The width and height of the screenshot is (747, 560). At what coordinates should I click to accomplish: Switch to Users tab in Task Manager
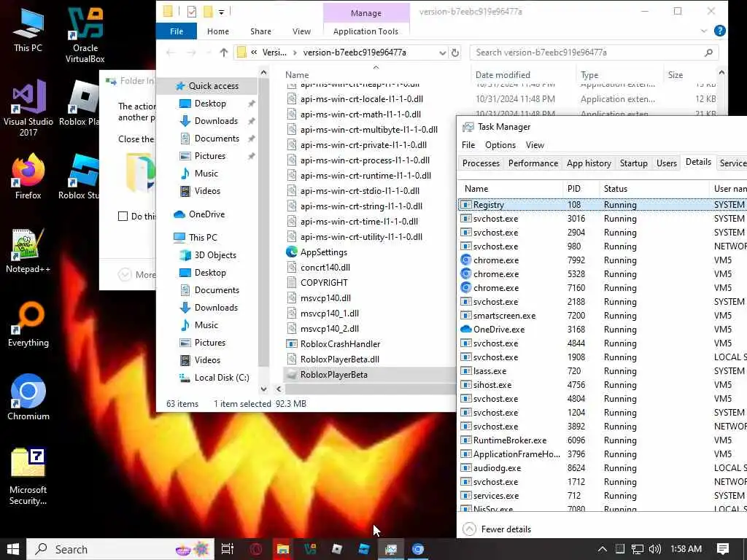667,163
